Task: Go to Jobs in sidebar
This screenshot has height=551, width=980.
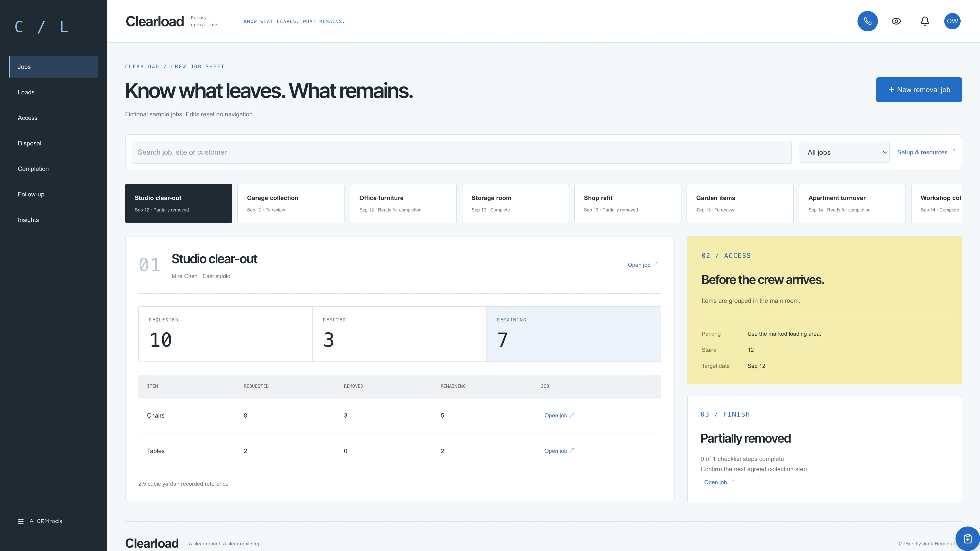Action: click(x=54, y=67)
